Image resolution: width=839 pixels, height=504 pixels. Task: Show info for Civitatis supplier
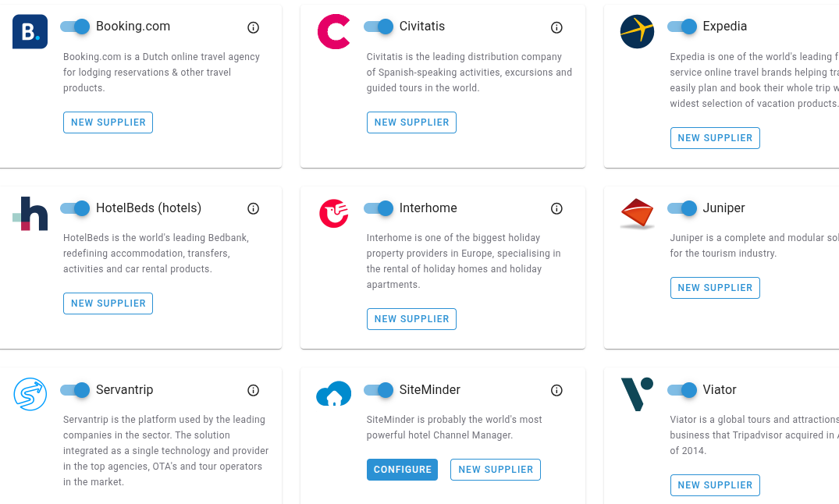pyautogui.click(x=556, y=27)
